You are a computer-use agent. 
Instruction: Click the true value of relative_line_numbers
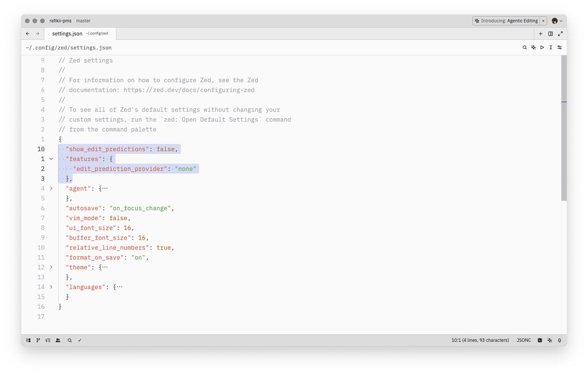click(x=164, y=248)
